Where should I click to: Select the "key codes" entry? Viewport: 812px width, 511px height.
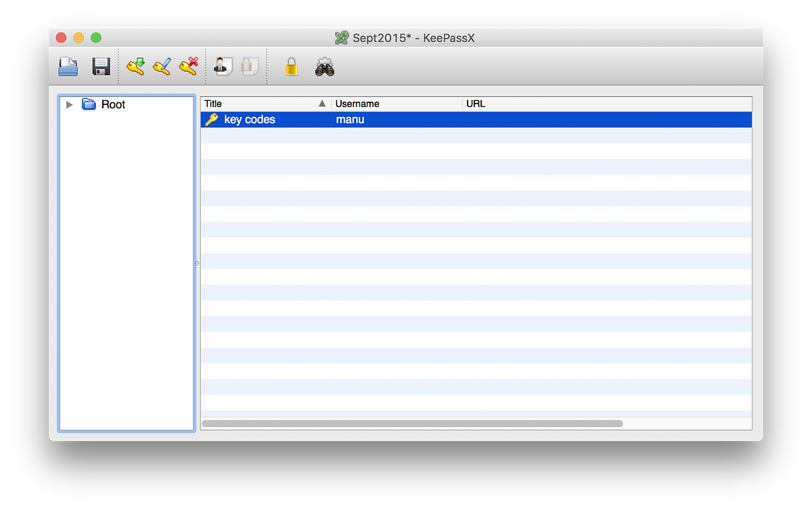476,120
